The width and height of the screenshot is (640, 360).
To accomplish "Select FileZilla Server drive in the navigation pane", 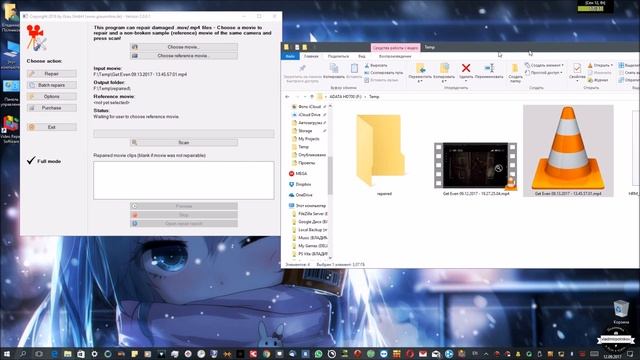I will click(x=312, y=213).
